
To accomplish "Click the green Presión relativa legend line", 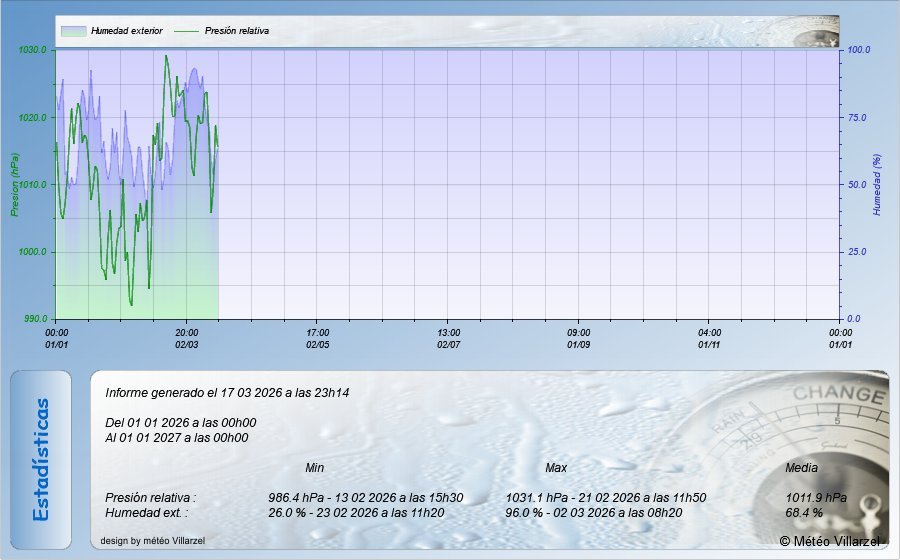I will pyautogui.click(x=187, y=31).
